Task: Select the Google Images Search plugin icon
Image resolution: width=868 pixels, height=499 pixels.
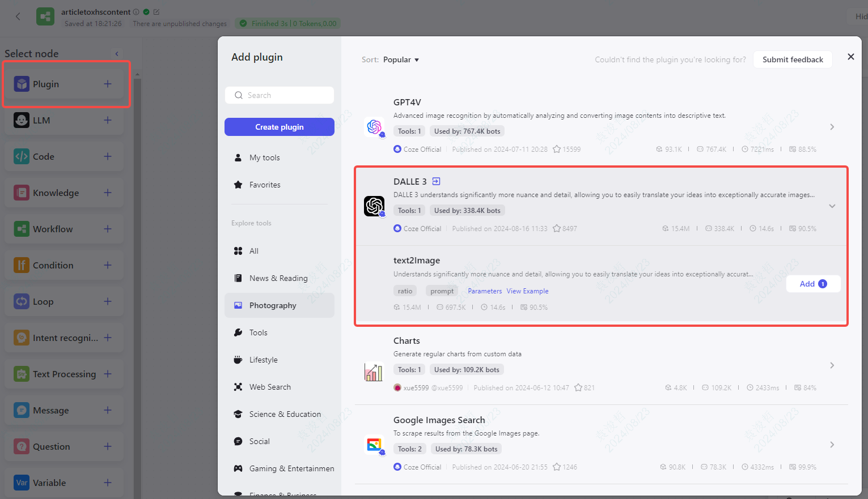Action: click(x=374, y=445)
